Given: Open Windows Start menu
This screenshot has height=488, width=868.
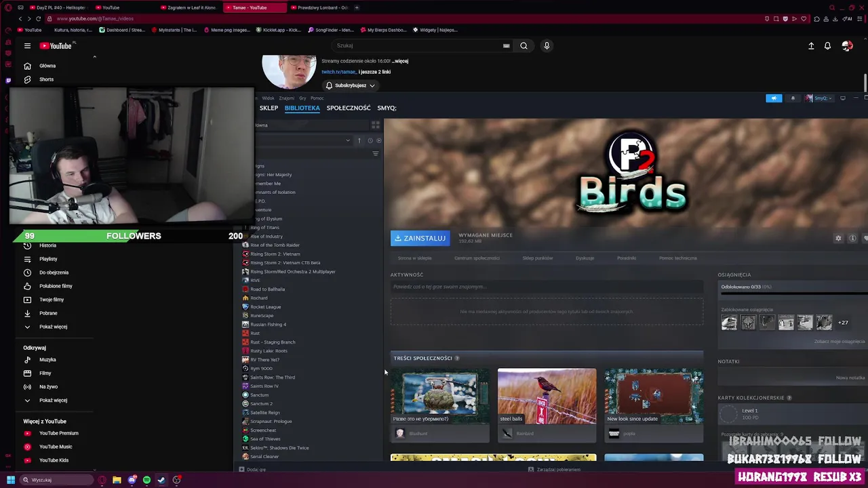Looking at the screenshot, I should pos(11,480).
